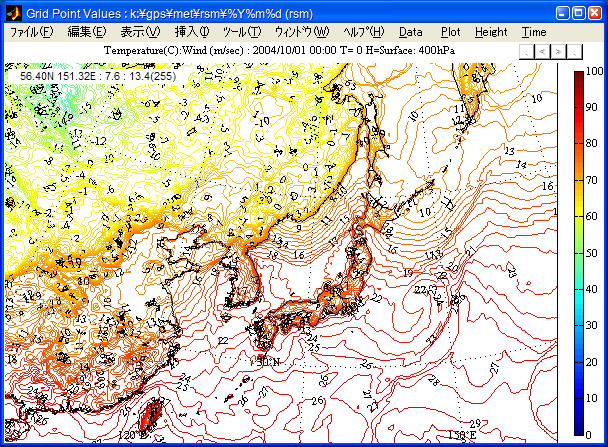The height and width of the screenshot is (447, 608).
Task: Open the ファイル(F) menu
Action: pyautogui.click(x=31, y=32)
